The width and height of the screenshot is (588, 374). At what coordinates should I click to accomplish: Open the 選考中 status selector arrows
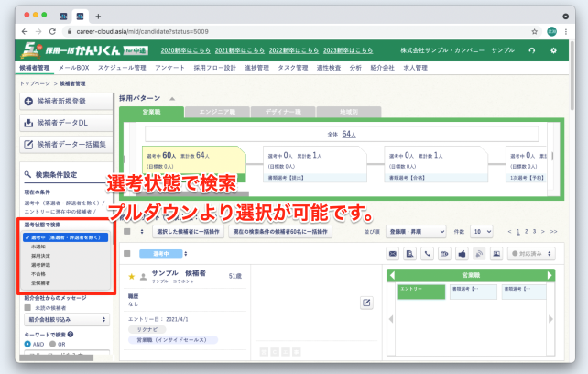[186, 254]
